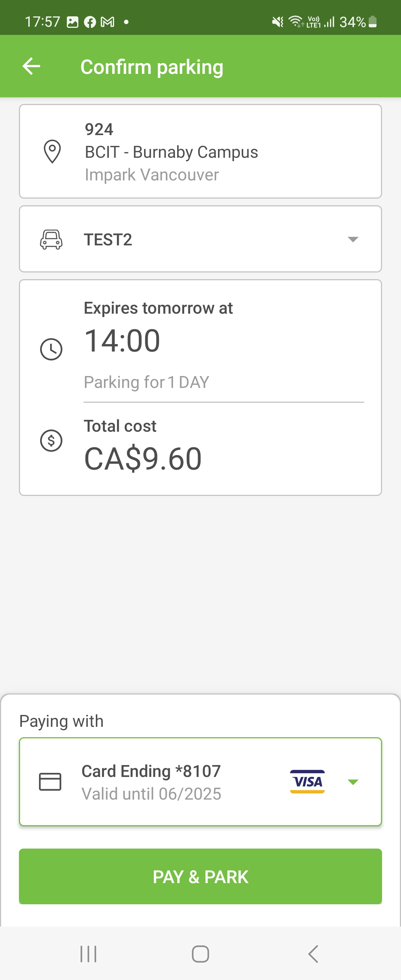Tap the BCIT - Burnaby Campus location
This screenshot has height=980, width=401.
click(x=171, y=152)
